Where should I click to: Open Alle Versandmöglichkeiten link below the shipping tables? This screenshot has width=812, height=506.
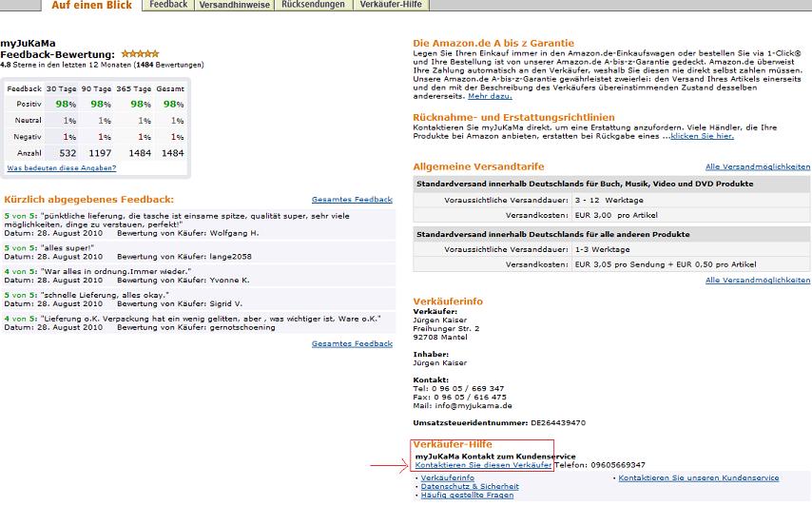(x=758, y=281)
